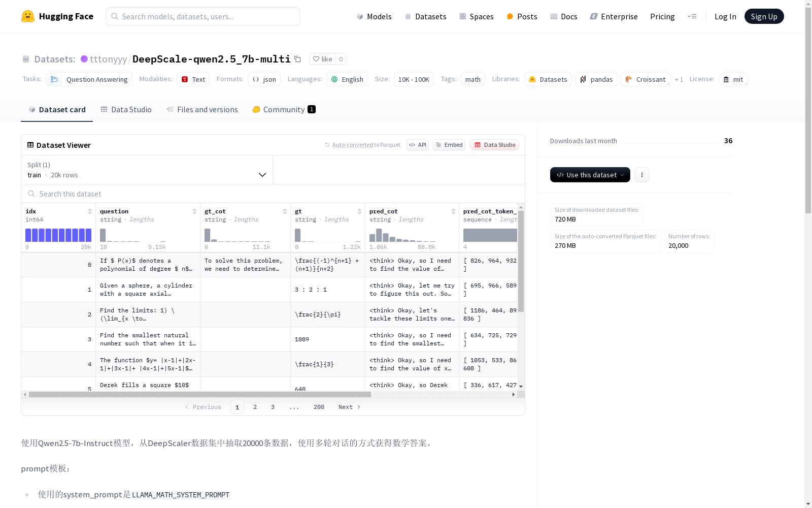Image resolution: width=812 pixels, height=508 pixels.
Task: Click the Text modality tag
Action: click(193, 79)
